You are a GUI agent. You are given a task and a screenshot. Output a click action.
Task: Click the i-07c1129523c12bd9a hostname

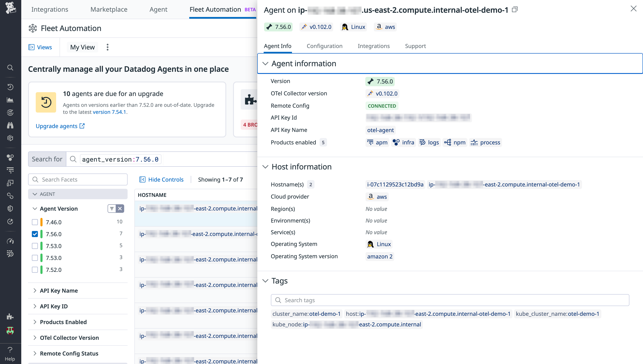coord(395,185)
